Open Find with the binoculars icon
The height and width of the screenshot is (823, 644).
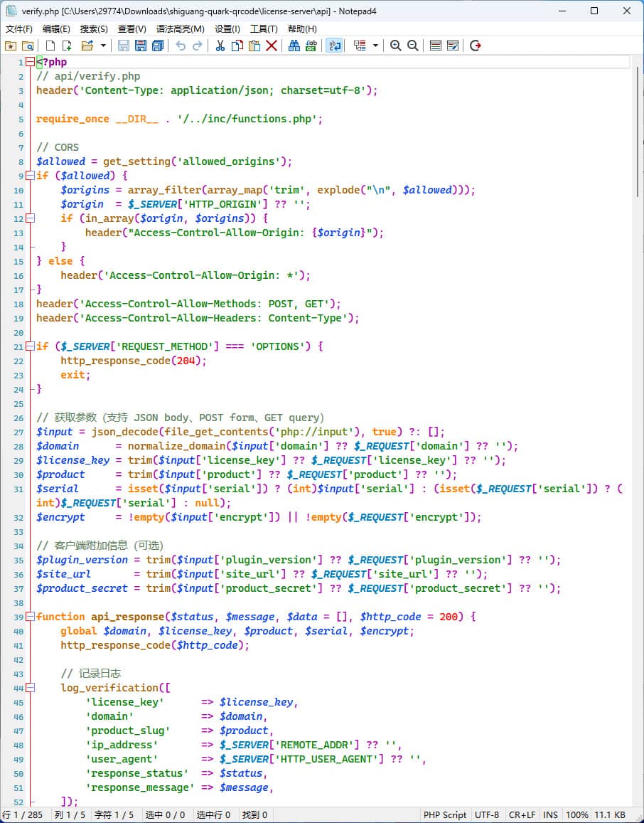(x=294, y=46)
